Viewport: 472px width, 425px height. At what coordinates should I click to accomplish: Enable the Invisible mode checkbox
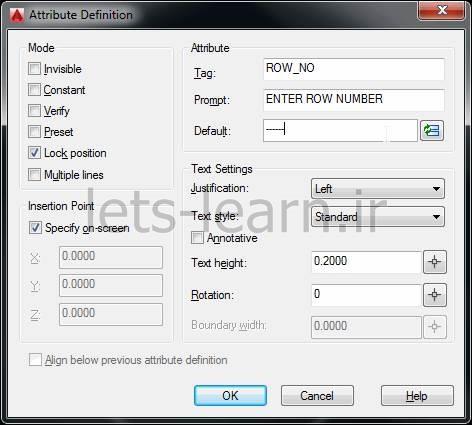point(34,69)
